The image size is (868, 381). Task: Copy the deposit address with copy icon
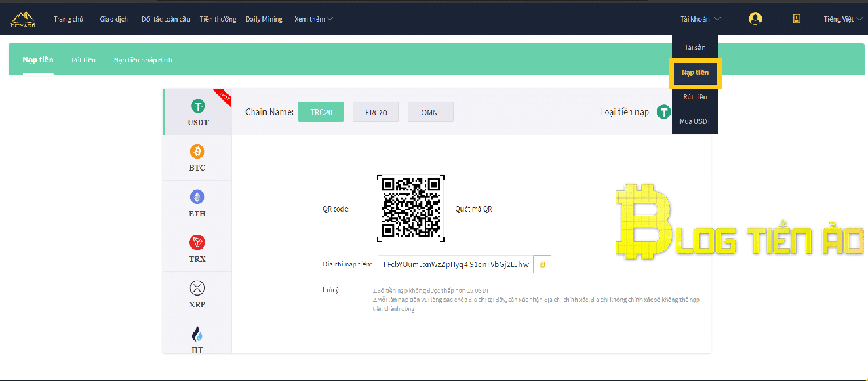[542, 264]
